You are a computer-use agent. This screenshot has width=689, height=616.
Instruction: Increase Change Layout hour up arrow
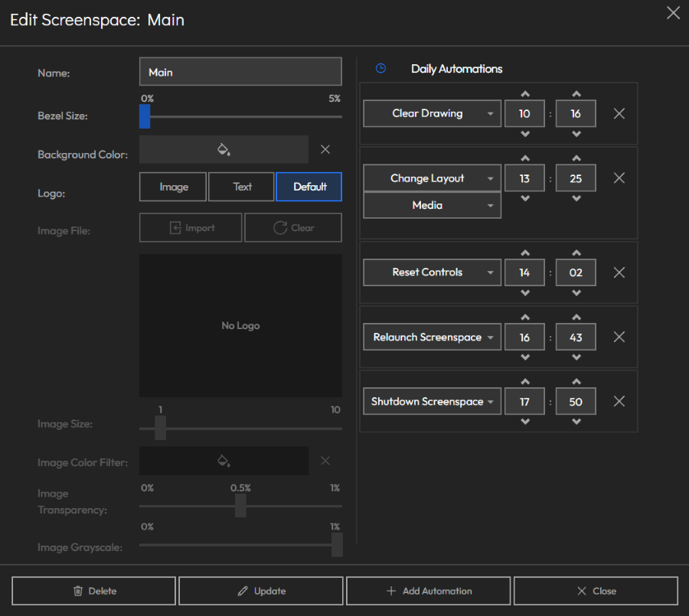pyautogui.click(x=525, y=158)
